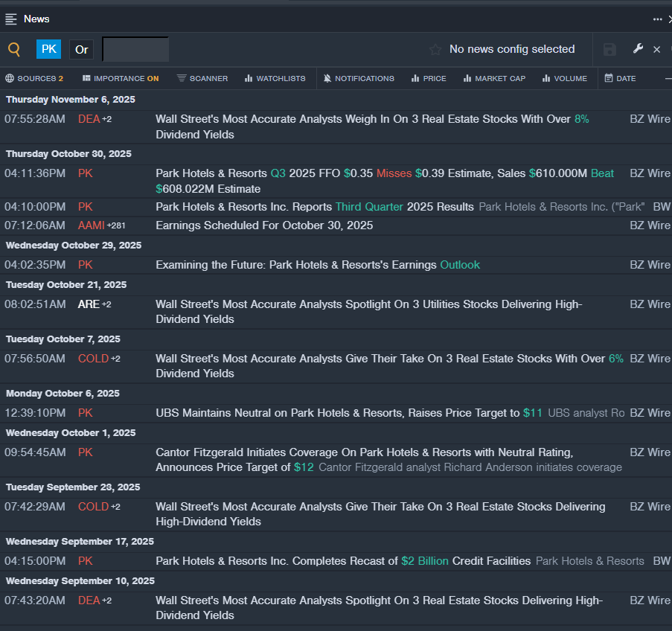Toggle the Importance ON filter
Viewport: 672px width, 631px height.
tap(121, 78)
